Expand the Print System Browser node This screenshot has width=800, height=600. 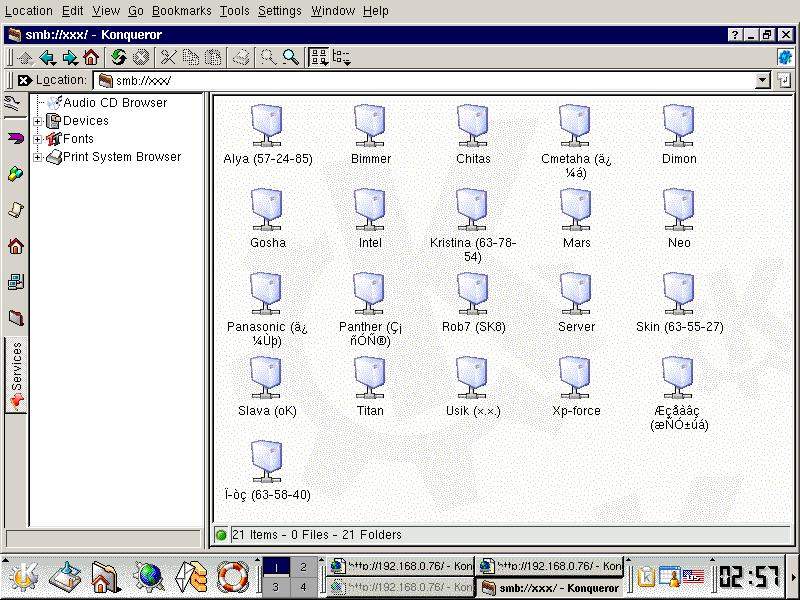point(38,157)
